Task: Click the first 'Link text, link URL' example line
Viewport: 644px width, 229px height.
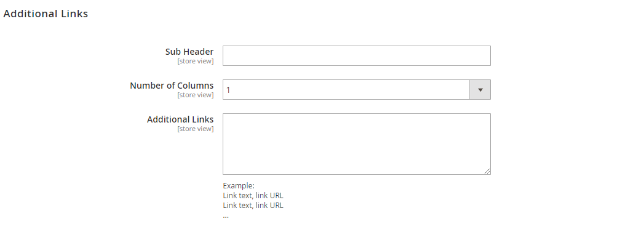Action: coord(253,196)
